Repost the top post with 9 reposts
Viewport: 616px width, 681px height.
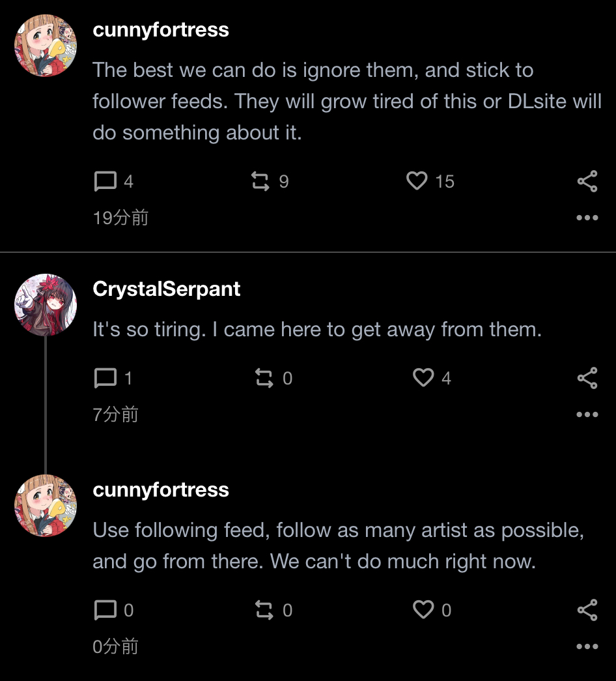pos(260,181)
